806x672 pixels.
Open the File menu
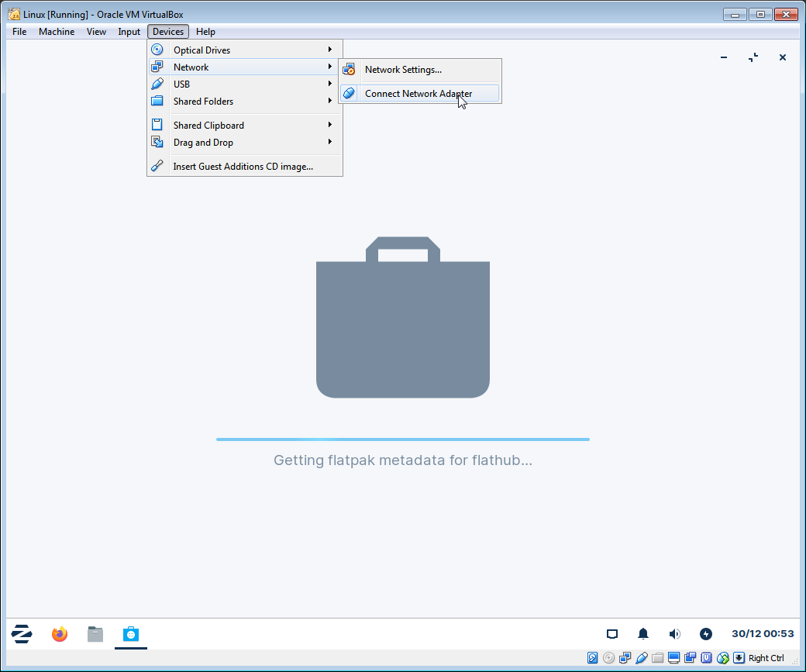(19, 31)
